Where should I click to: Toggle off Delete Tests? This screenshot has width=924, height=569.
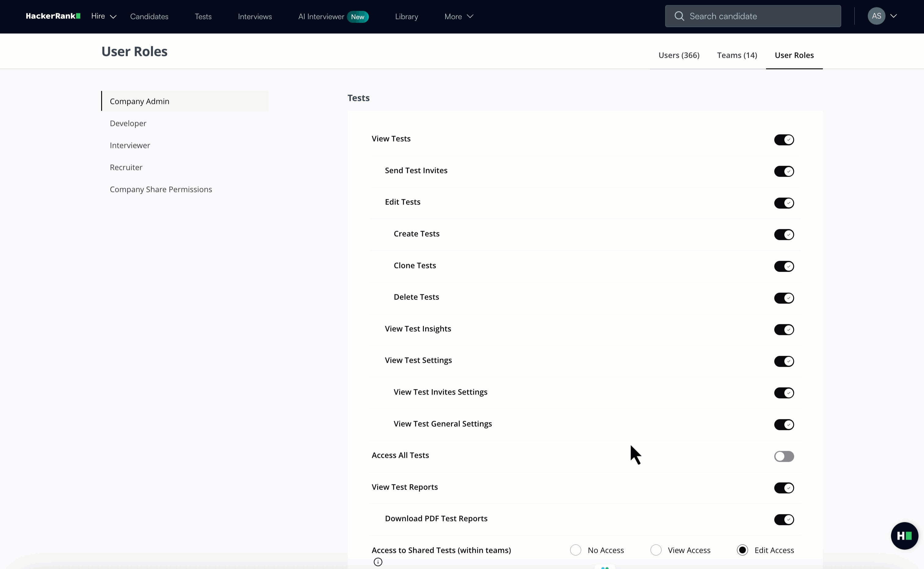784,298
